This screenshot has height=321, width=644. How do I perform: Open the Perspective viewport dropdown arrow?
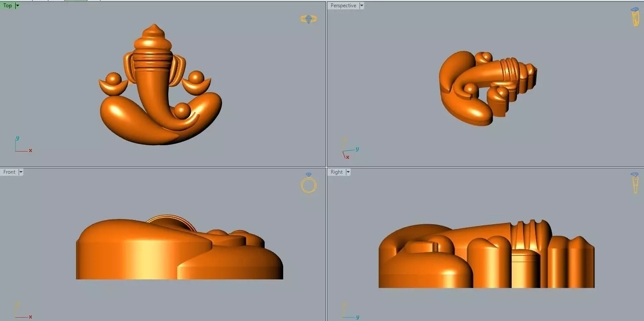[362, 6]
